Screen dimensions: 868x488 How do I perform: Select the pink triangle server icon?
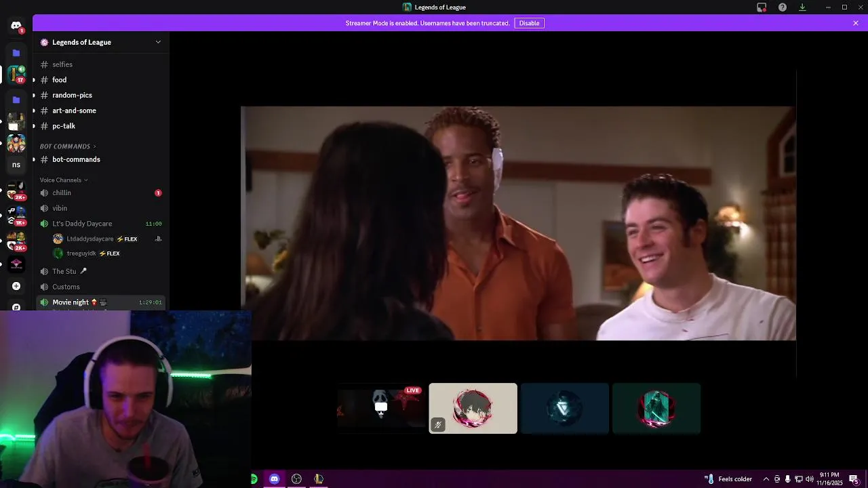pyautogui.click(x=16, y=264)
